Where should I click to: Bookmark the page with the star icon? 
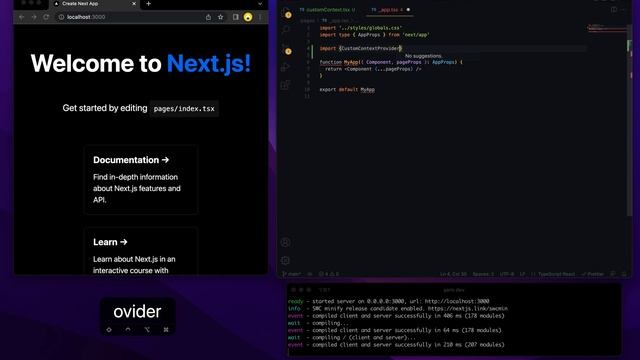pyautogui.click(x=220, y=17)
